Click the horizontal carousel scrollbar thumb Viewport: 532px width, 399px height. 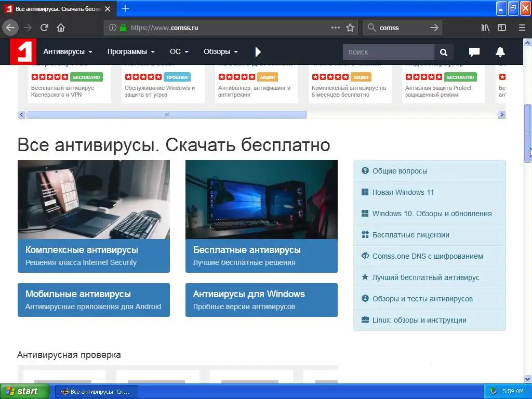tap(167, 115)
